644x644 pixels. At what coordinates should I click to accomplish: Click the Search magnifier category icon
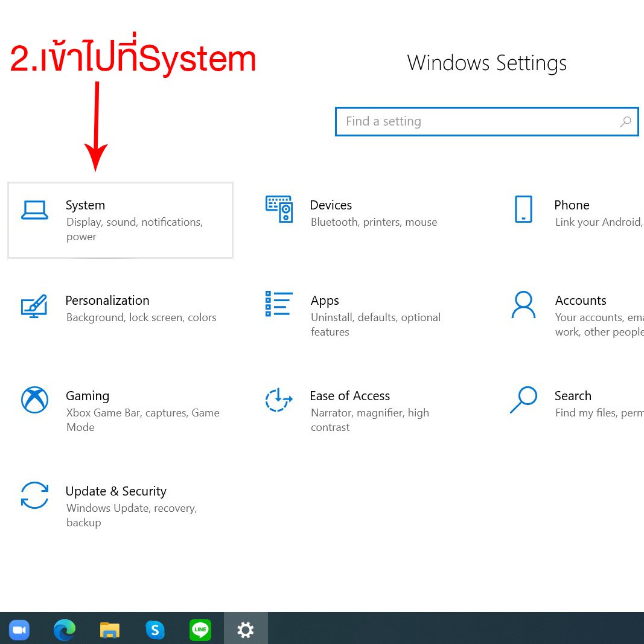tap(523, 400)
